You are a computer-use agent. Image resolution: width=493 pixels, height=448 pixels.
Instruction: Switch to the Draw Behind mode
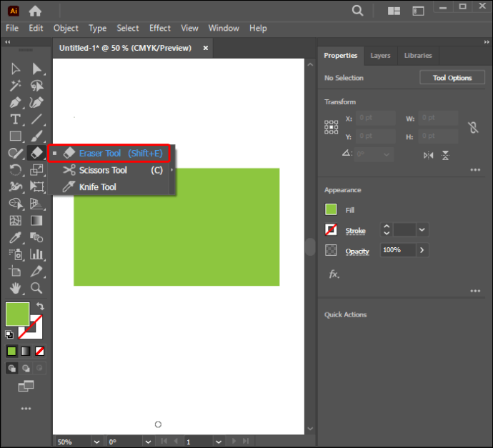[x=26, y=368]
